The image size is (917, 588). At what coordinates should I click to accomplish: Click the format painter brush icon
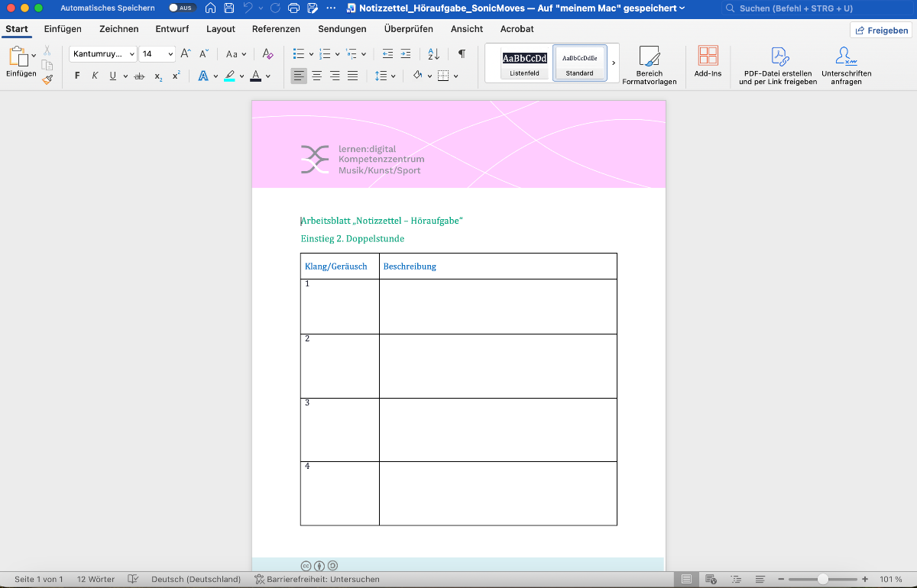(47, 79)
